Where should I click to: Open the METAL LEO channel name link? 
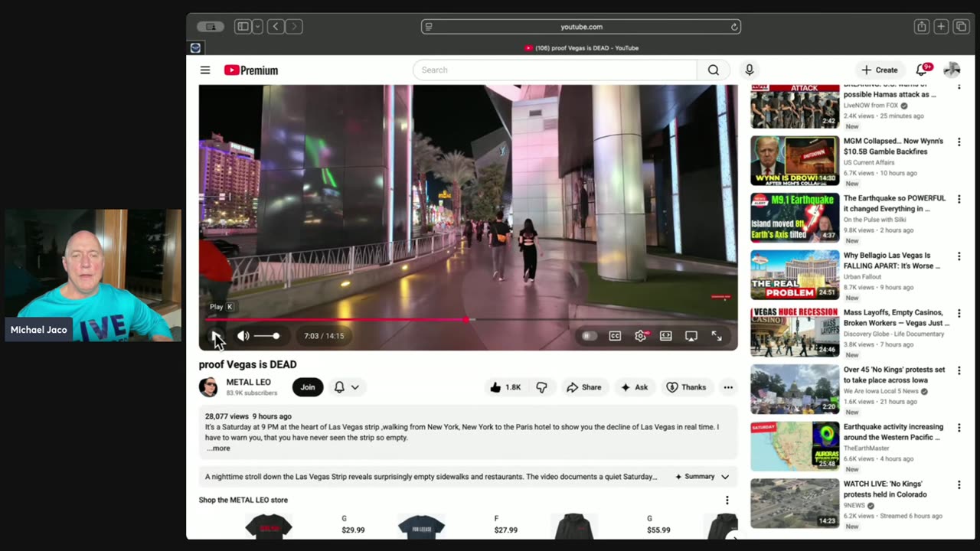[248, 383]
